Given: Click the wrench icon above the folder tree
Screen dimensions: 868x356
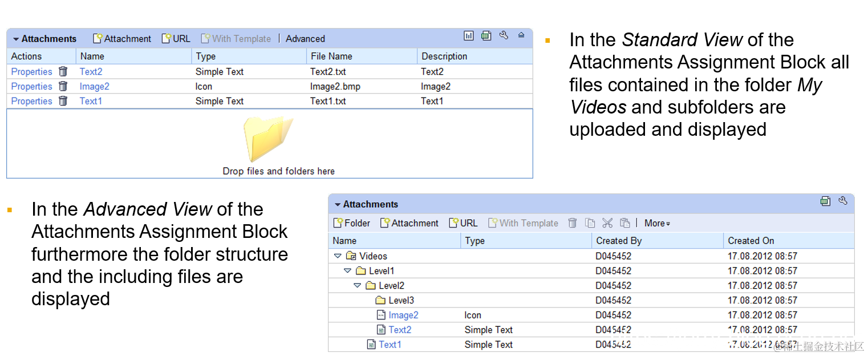Looking at the screenshot, I should coord(843,201).
